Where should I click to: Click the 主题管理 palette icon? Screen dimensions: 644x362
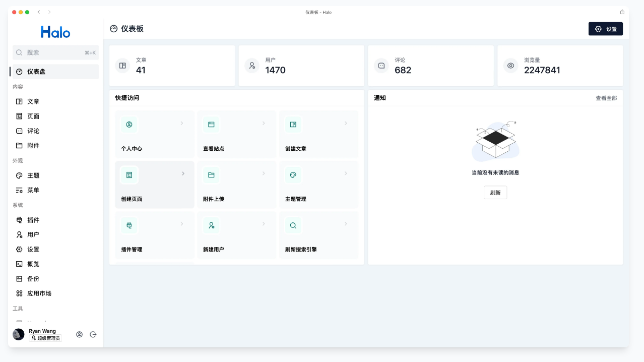coord(293,175)
